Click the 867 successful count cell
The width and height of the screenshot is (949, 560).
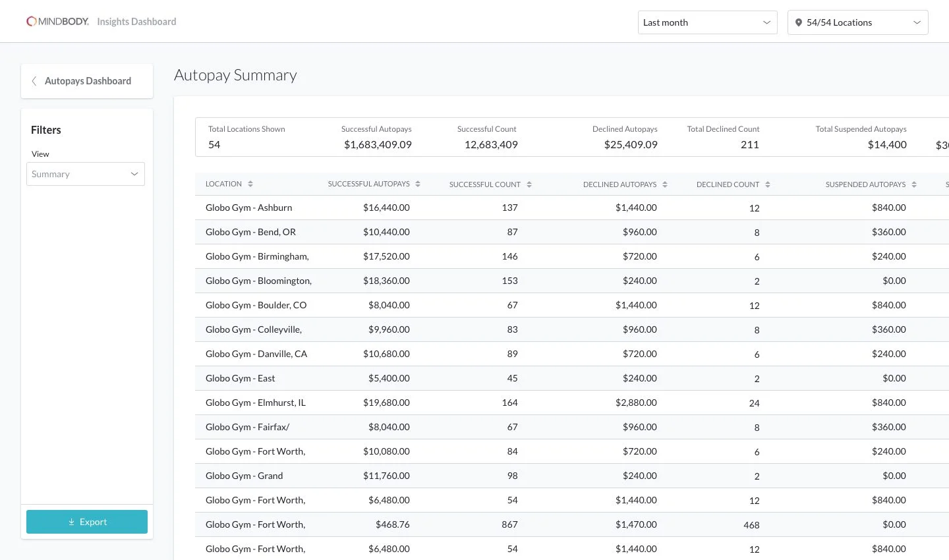(509, 524)
